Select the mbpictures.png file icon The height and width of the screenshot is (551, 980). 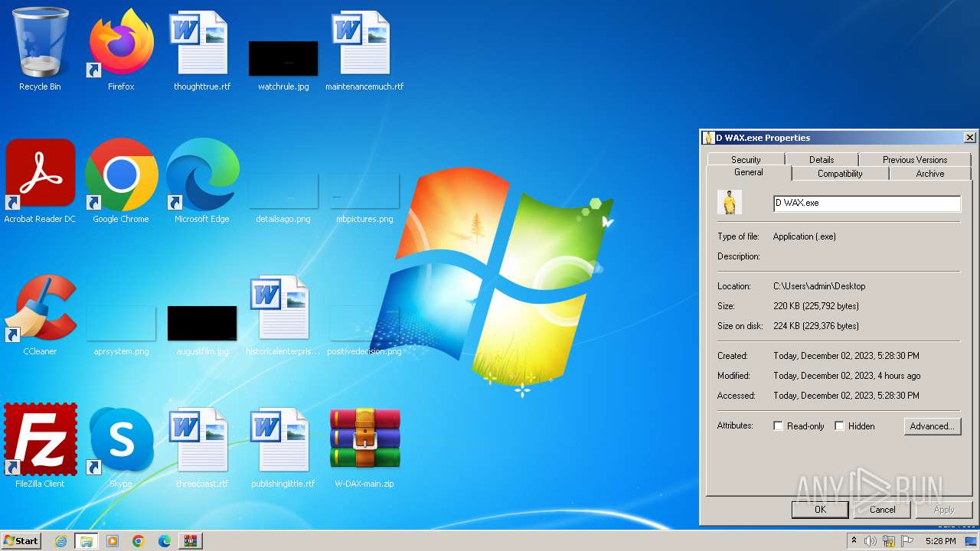click(364, 191)
